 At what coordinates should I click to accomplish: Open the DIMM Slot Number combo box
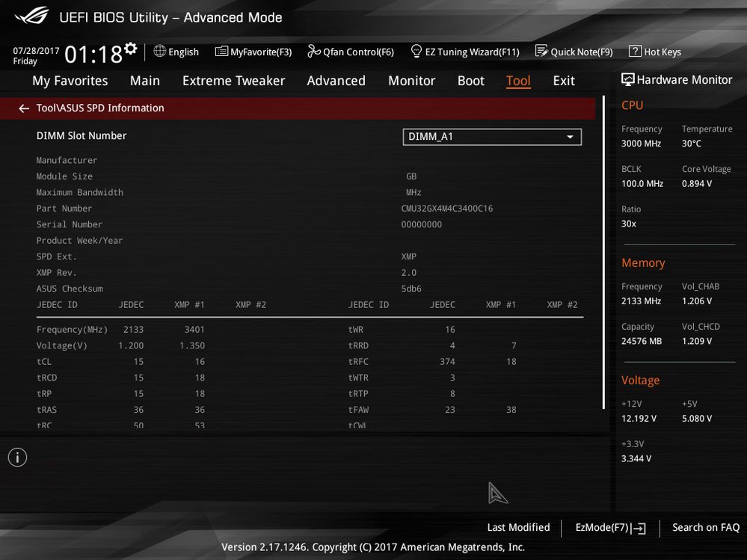click(492, 137)
